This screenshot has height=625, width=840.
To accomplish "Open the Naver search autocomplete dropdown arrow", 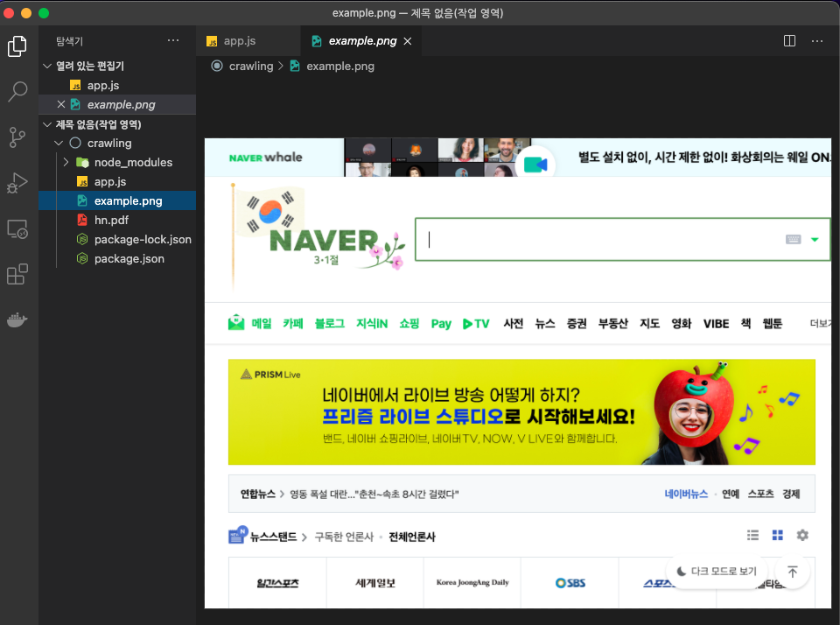I will 815,240.
